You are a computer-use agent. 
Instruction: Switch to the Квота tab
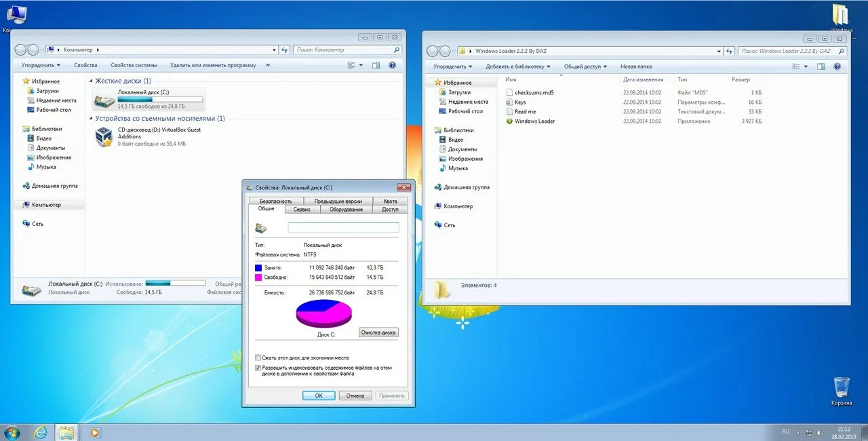[390, 201]
